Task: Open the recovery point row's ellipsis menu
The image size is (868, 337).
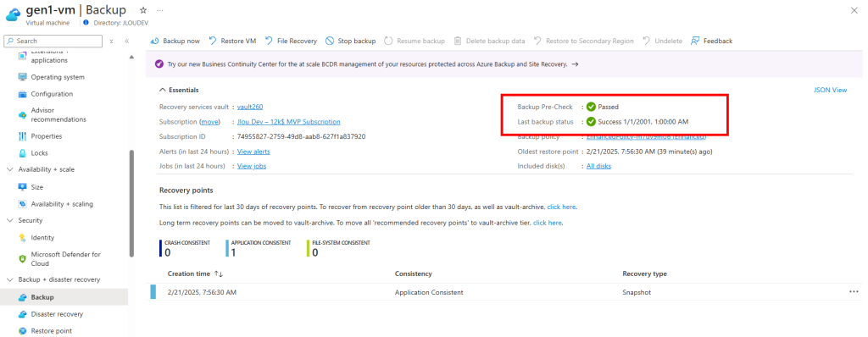Action: 854,292
